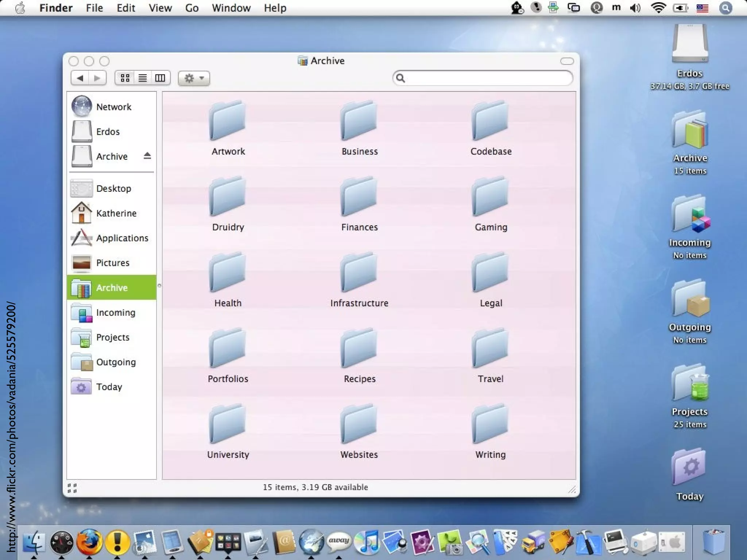Select Projects folder in the sidebar
The width and height of the screenshot is (747, 560).
click(112, 337)
